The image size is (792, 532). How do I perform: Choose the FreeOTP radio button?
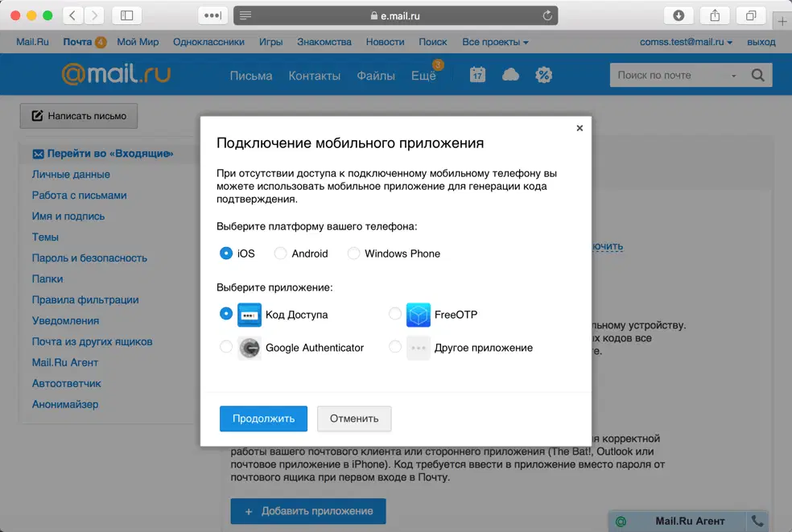(395, 314)
